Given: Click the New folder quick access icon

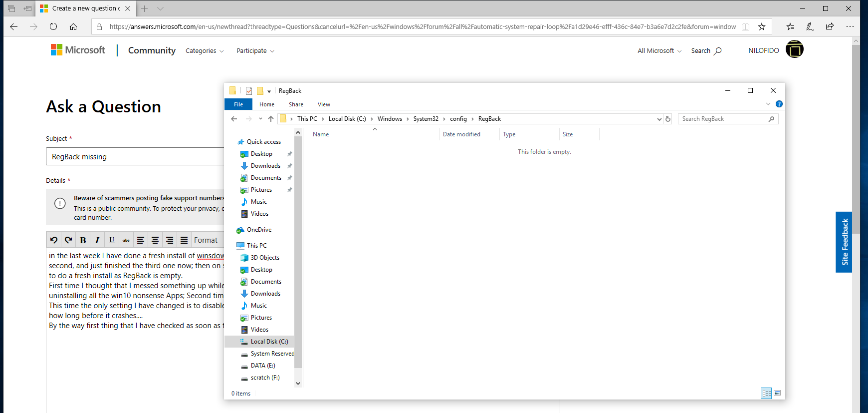Looking at the screenshot, I should [x=260, y=91].
